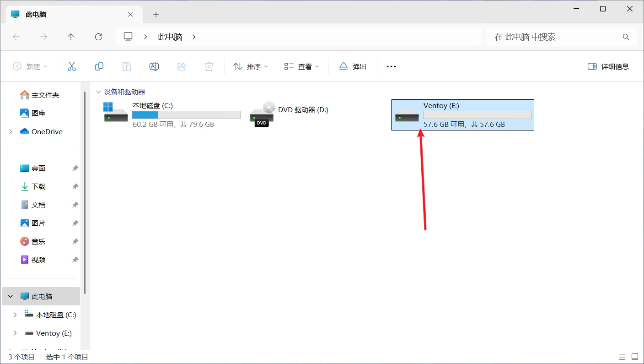Screen dimensions: 644x364
Task: Open the 新建 (New) dropdown
Action: coord(30,66)
